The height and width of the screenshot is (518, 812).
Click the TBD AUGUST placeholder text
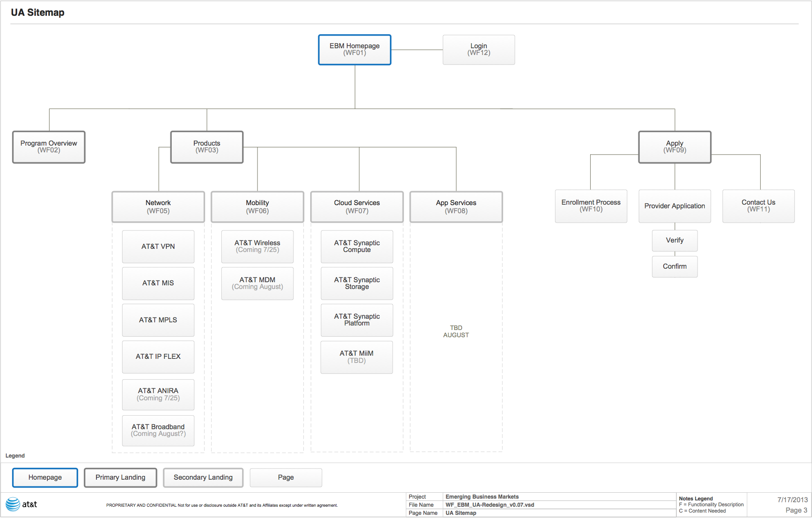pyautogui.click(x=456, y=331)
